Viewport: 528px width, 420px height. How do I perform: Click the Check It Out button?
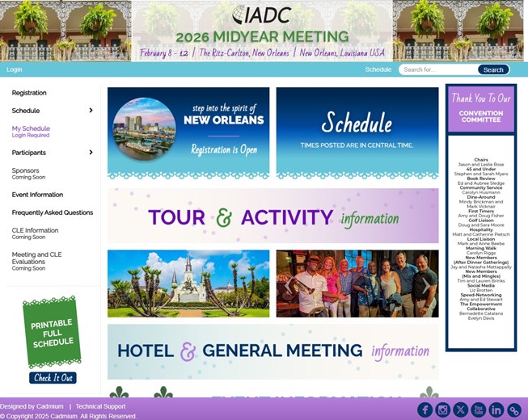[x=53, y=378]
